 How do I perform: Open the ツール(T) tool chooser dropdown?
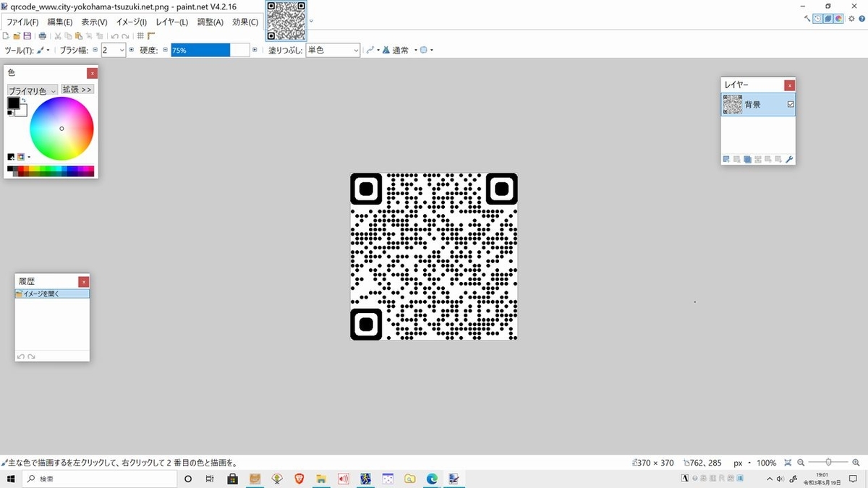(x=43, y=50)
